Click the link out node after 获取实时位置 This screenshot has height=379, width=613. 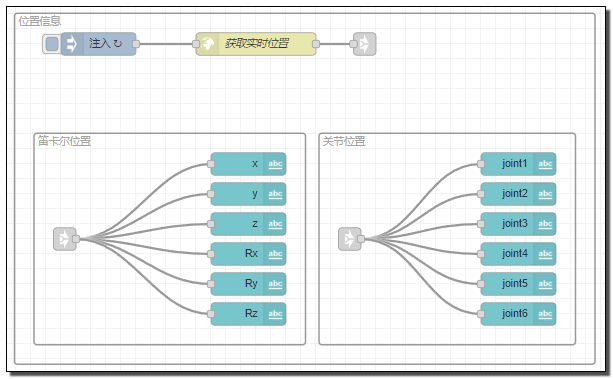(364, 44)
